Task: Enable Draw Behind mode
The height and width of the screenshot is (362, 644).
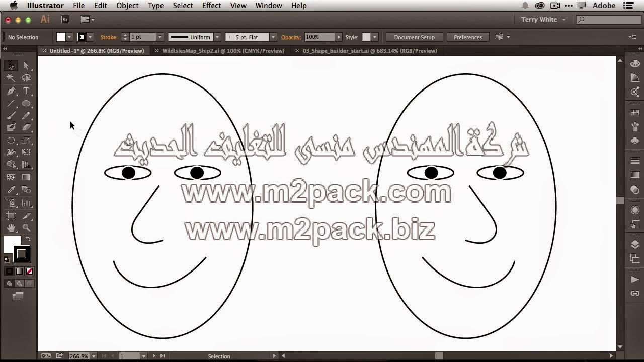Action: [x=19, y=284]
